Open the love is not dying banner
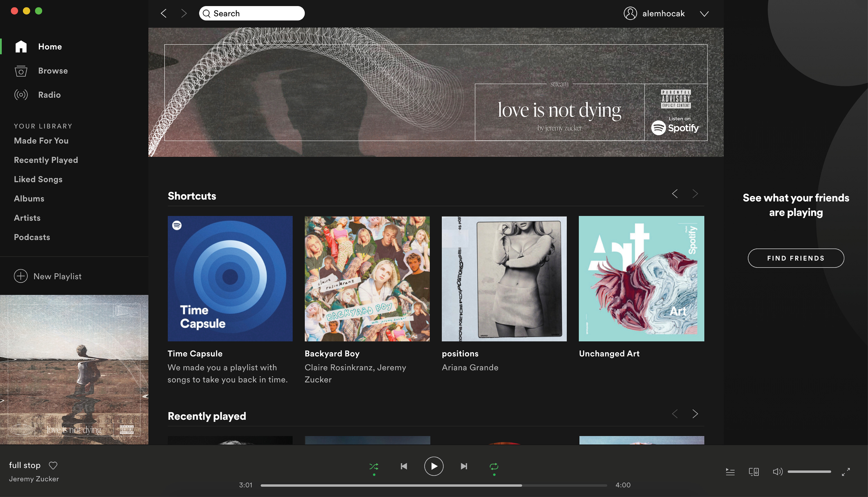 click(x=436, y=92)
